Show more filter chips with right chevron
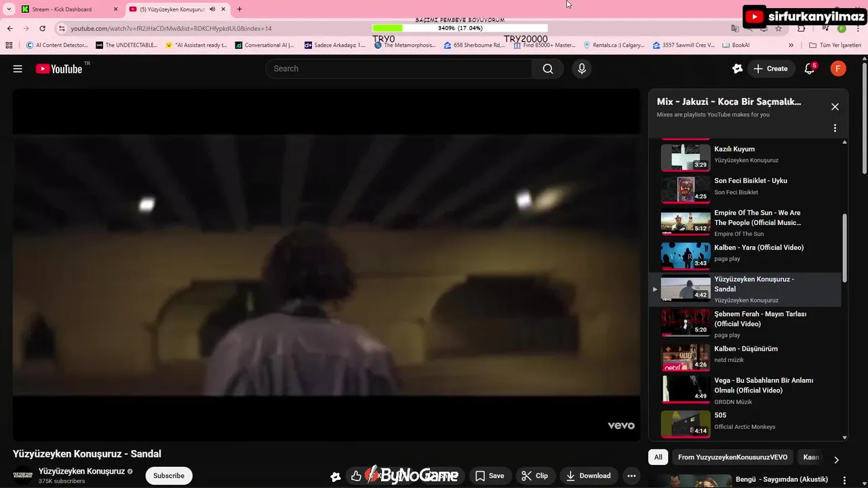This screenshot has width=868, height=488. click(836, 460)
